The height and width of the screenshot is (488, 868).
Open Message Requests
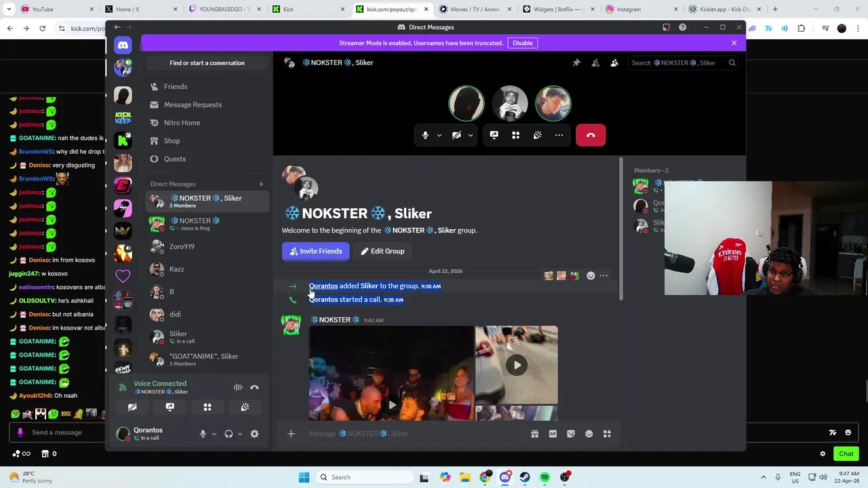(x=207, y=104)
